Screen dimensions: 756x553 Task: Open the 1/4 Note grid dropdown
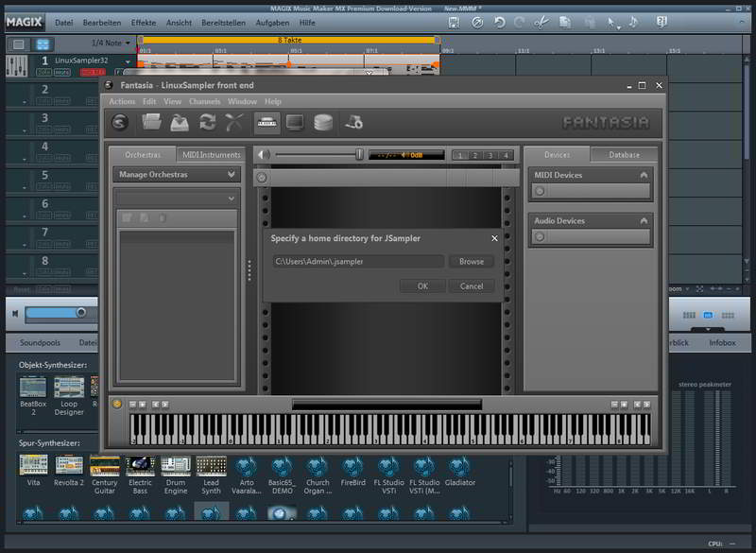(x=128, y=43)
